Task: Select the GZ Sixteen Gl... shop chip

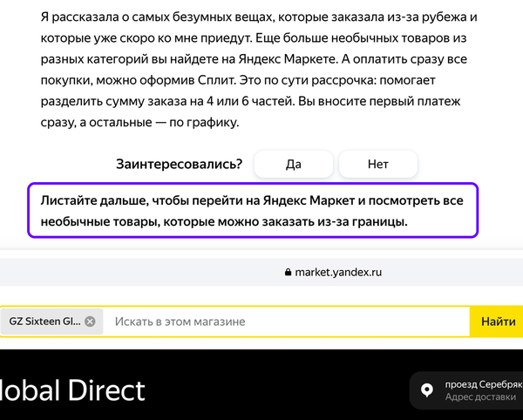Action: (51, 322)
